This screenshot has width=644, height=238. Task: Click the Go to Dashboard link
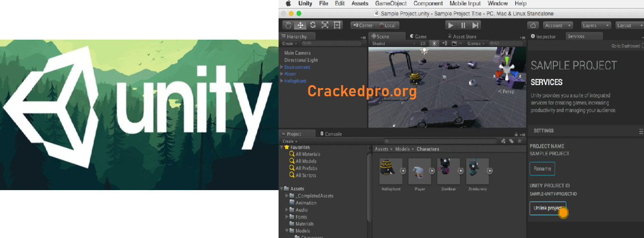click(625, 46)
